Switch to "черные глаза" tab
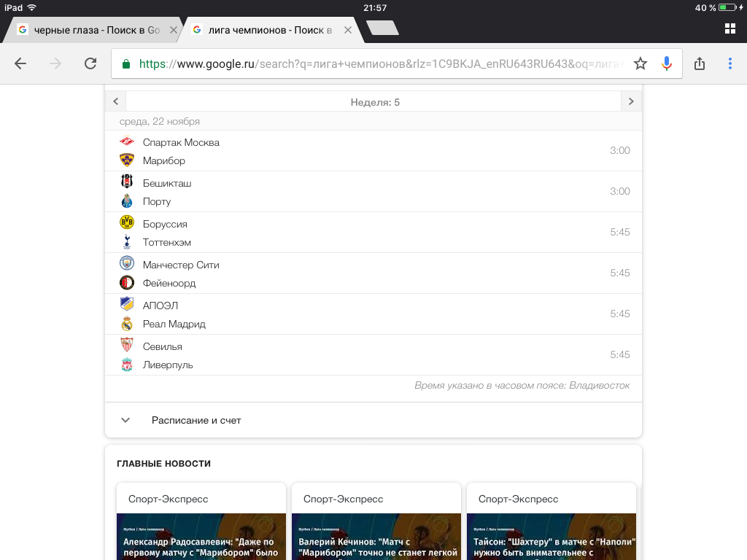This screenshot has height=560, width=747. point(95,30)
